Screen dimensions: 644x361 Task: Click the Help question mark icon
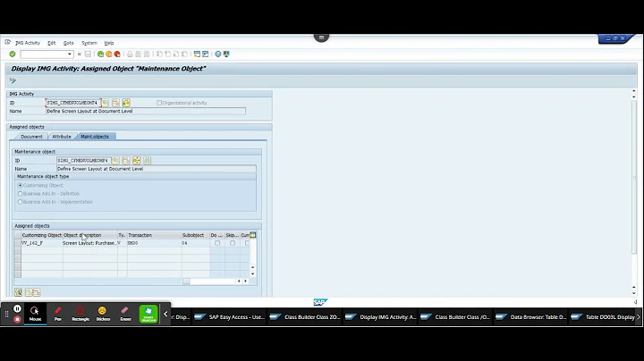(218, 55)
